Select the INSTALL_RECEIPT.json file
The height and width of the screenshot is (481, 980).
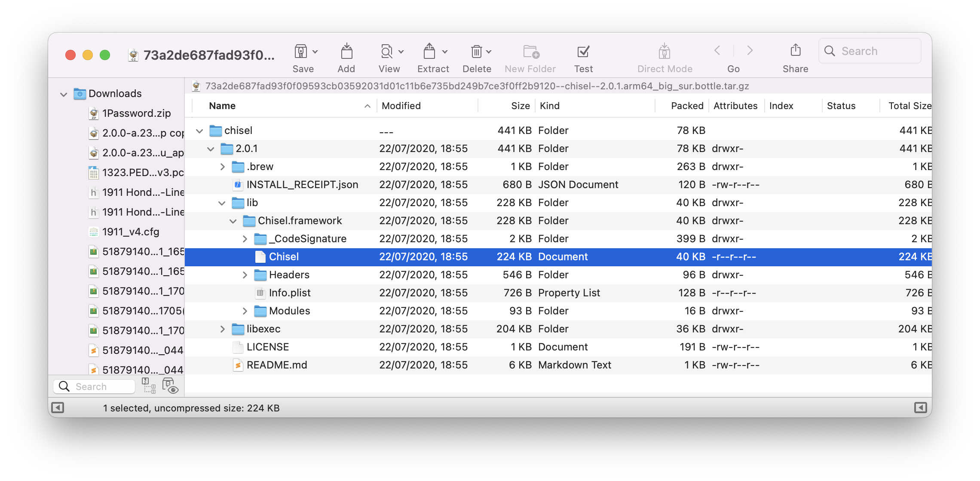tap(558, 185)
